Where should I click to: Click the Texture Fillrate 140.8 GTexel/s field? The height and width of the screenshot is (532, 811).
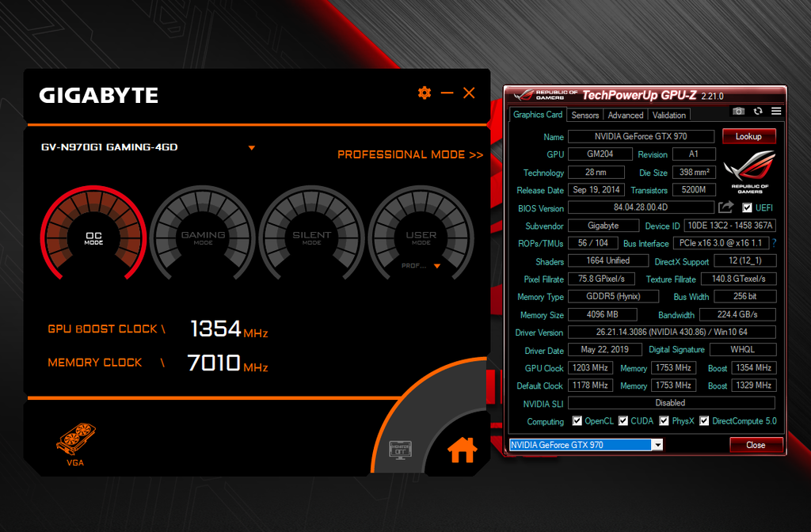coord(739,279)
